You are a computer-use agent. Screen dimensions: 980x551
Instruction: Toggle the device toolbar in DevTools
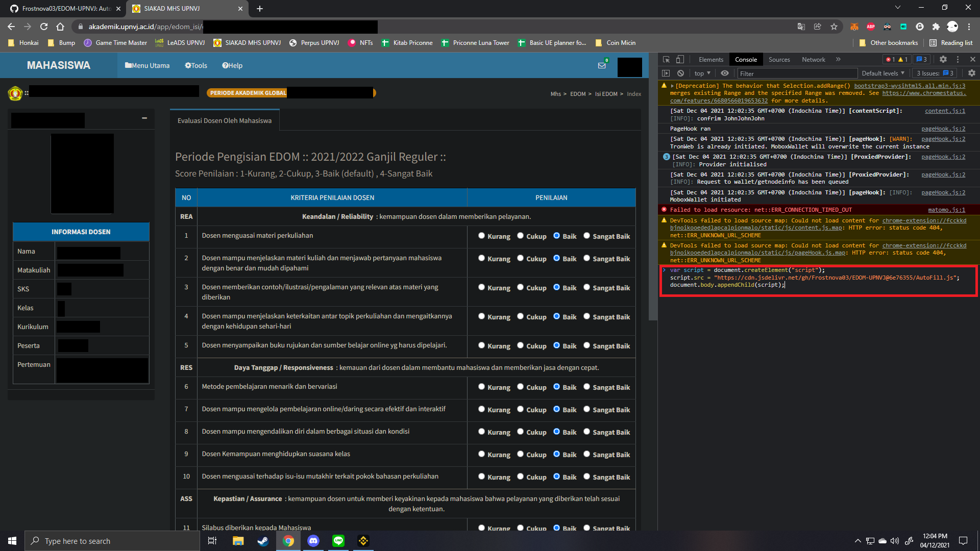[x=680, y=59]
